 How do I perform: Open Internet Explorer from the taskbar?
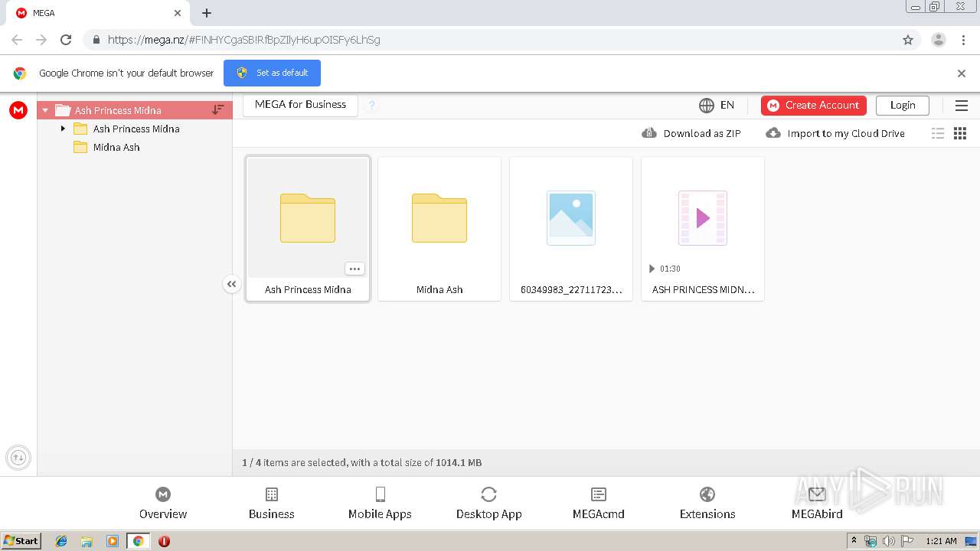tap(61, 541)
